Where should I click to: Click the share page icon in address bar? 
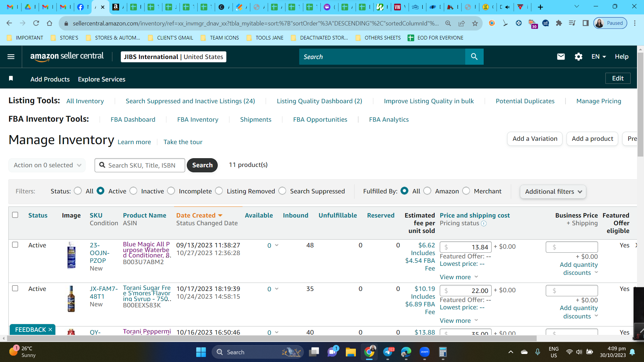[462, 23]
